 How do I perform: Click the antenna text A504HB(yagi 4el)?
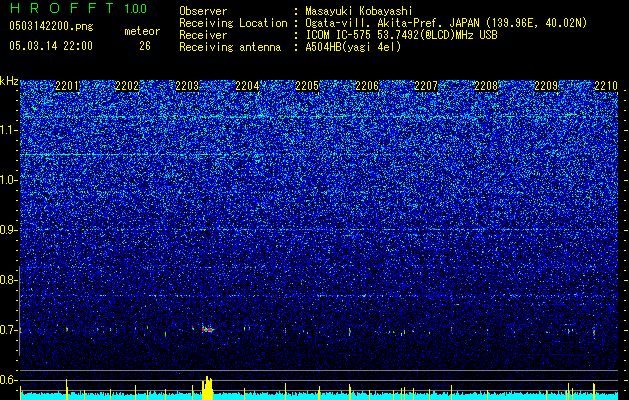tap(353, 47)
